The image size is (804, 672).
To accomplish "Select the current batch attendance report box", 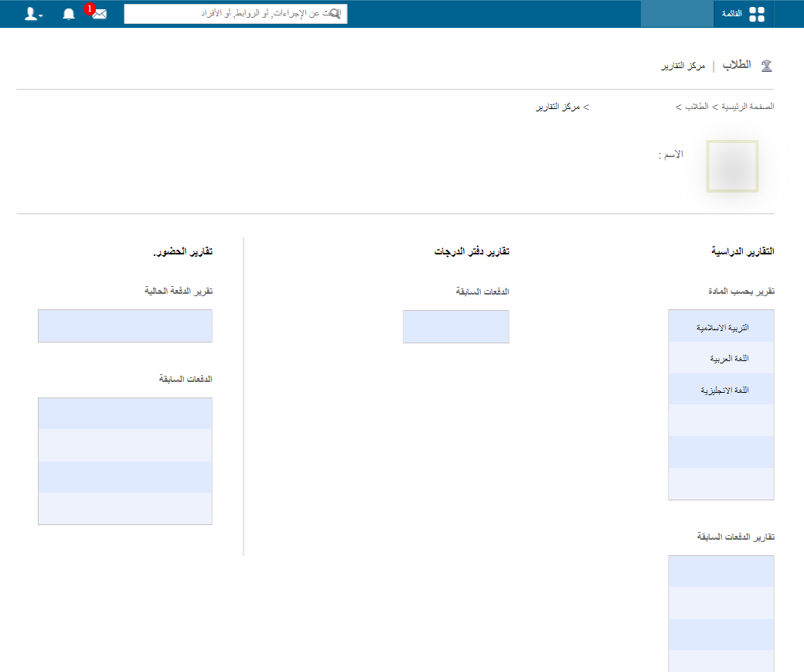I will (125, 326).
